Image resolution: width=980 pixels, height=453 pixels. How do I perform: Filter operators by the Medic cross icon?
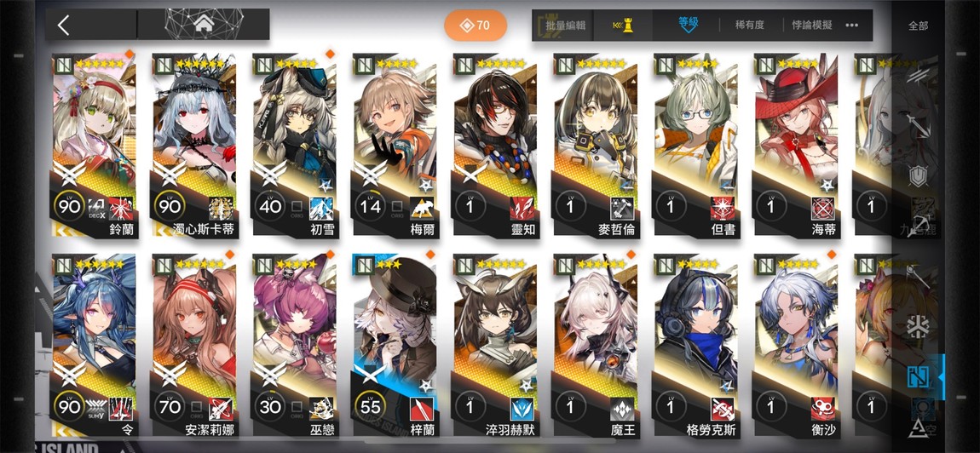[918, 327]
